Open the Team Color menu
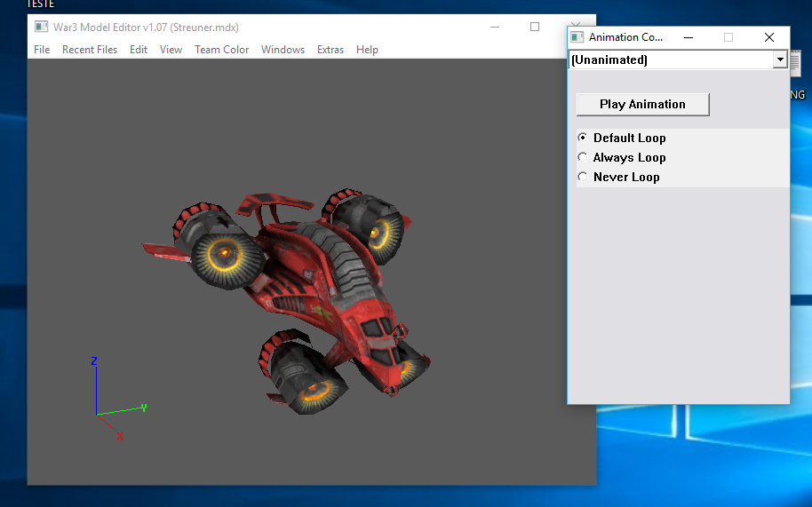This screenshot has width=812, height=507. click(x=221, y=50)
